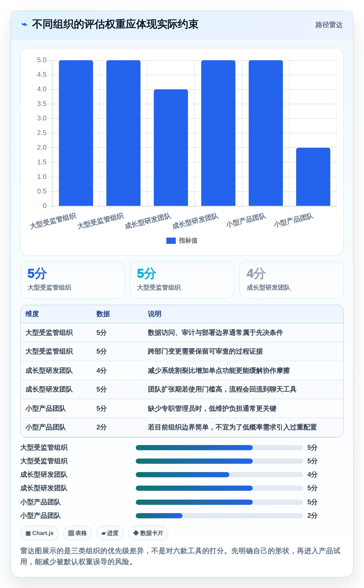Click the blue lightning icon beside the title
This screenshot has height=588, width=364.
(x=24, y=24)
